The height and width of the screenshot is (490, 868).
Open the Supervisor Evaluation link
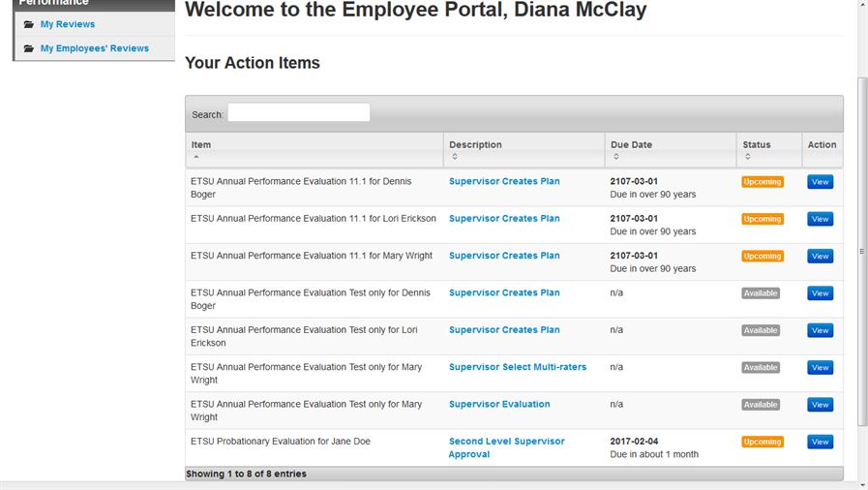[x=499, y=405]
